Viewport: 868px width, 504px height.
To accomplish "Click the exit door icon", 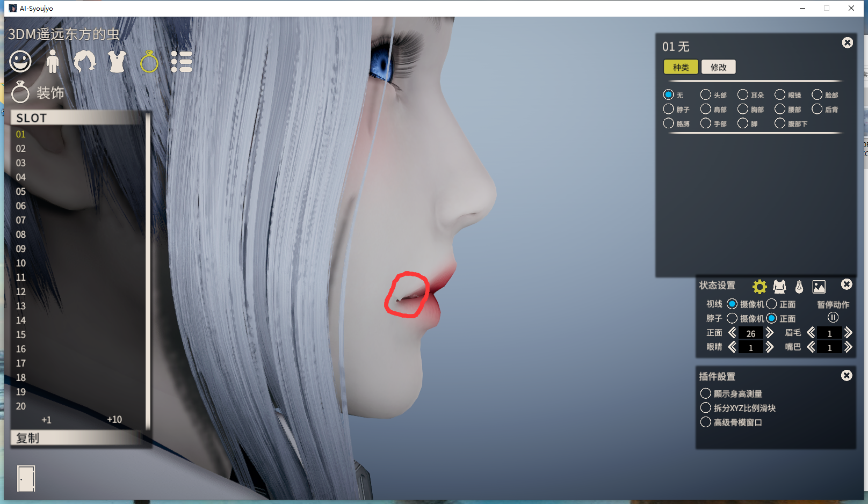I will point(26,478).
